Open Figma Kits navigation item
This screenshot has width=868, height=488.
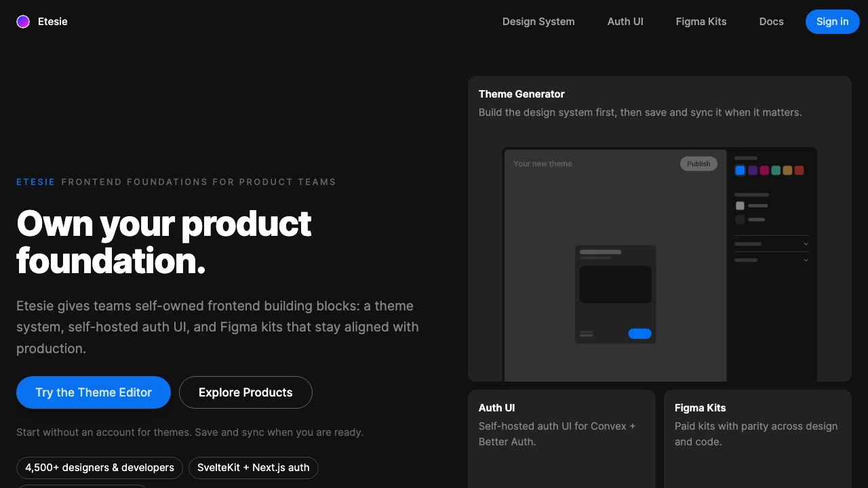tap(701, 22)
